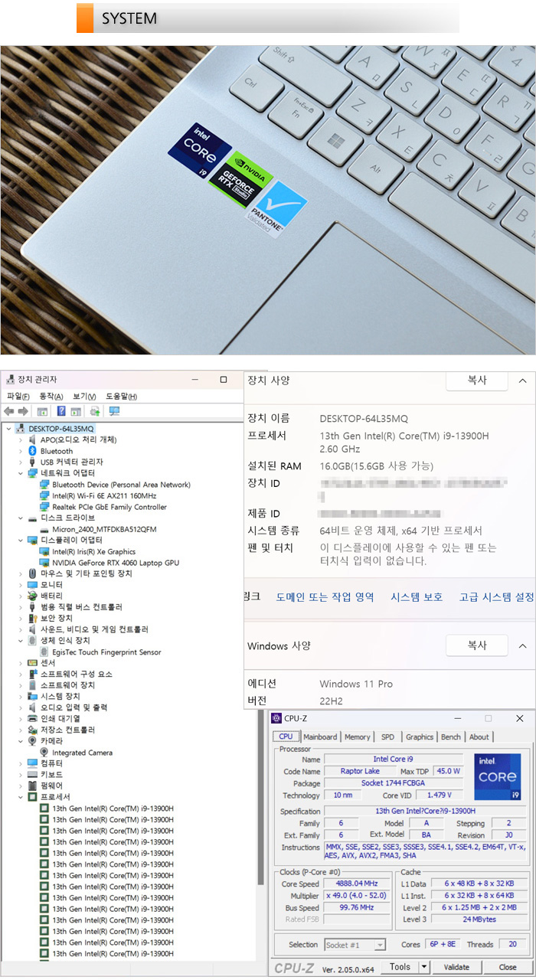Expand the 모니터 category
This screenshot has height=980, width=536.
point(21,585)
